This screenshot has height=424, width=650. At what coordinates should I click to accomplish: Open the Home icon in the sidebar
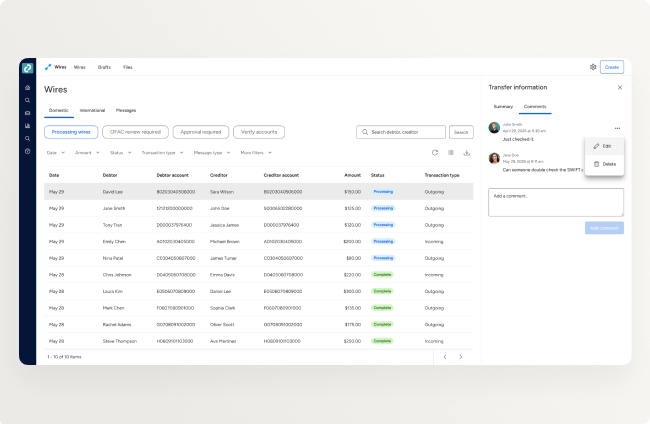coord(27,87)
